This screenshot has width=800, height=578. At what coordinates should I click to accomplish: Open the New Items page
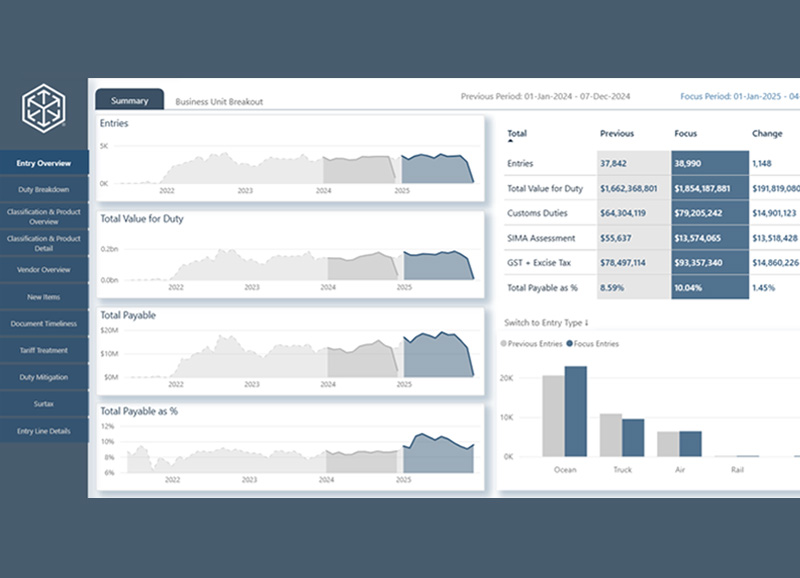pyautogui.click(x=44, y=297)
